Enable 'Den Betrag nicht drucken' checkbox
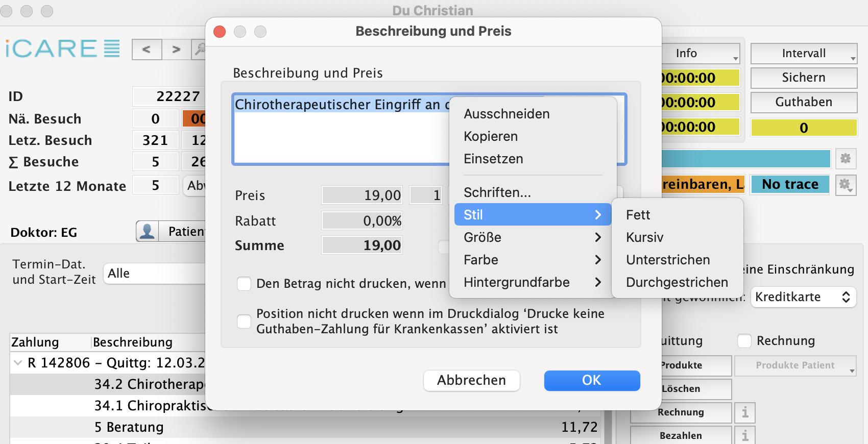This screenshot has height=444, width=868. (x=244, y=284)
